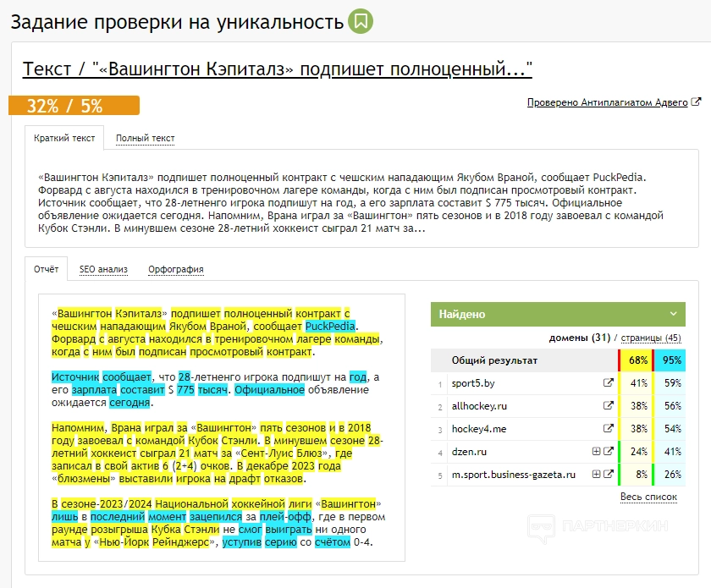Open the text title link «Вашингтон Кэпиталз»
Image resolution: width=711 pixels, height=588 pixels.
point(277,69)
